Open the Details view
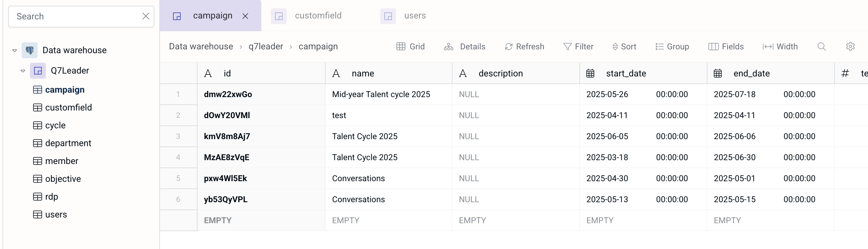The width and height of the screenshot is (868, 249). pos(464,46)
